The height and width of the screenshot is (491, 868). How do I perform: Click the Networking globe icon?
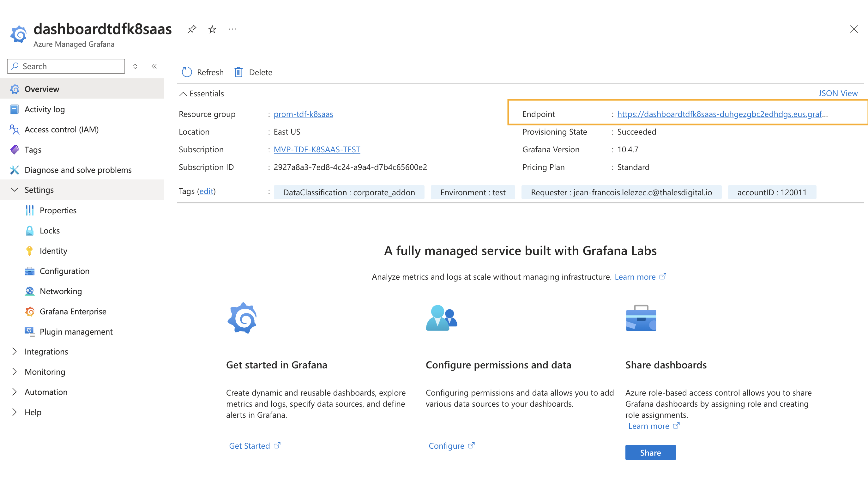(x=30, y=291)
